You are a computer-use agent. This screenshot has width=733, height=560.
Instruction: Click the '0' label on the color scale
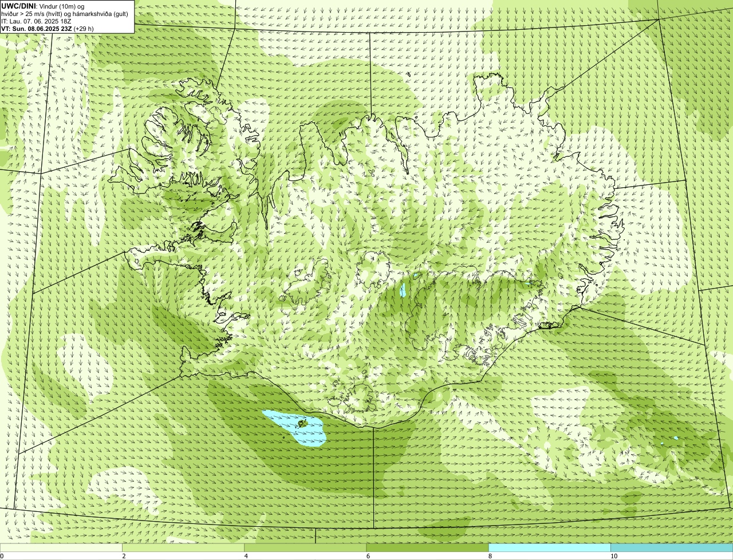[2, 556]
